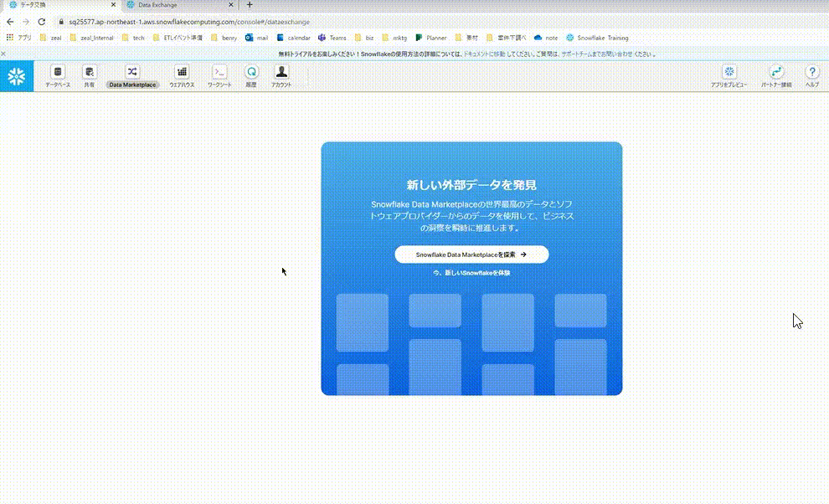
Task: Reload the current page
Action: pos(42,22)
